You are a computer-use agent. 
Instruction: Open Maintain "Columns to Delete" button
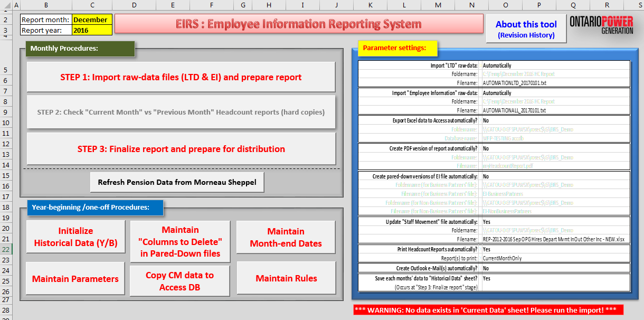tap(180, 242)
